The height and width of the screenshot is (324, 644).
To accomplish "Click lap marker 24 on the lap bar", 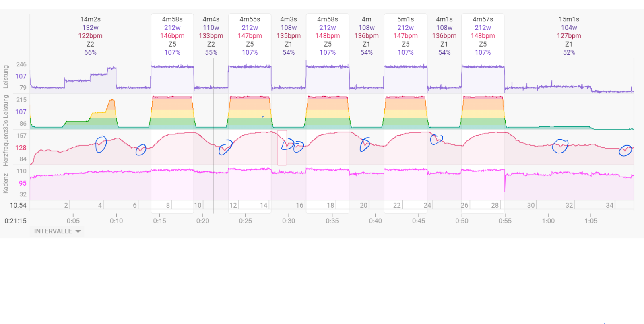I will tap(427, 205).
